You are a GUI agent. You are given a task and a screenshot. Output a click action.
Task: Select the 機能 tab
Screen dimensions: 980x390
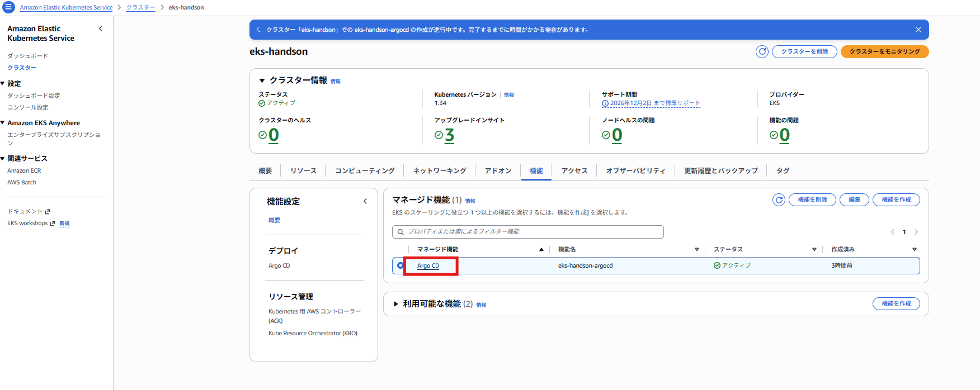[536, 170]
